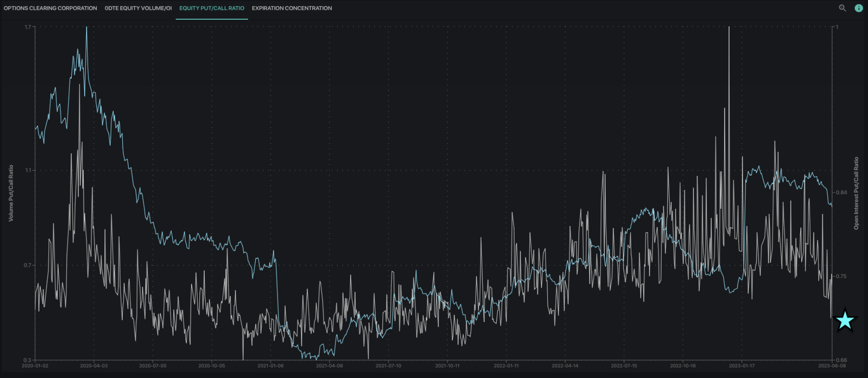868x378 pixels.
Task: Open the 0DTE Equity Volume/OI tab
Action: [x=138, y=8]
